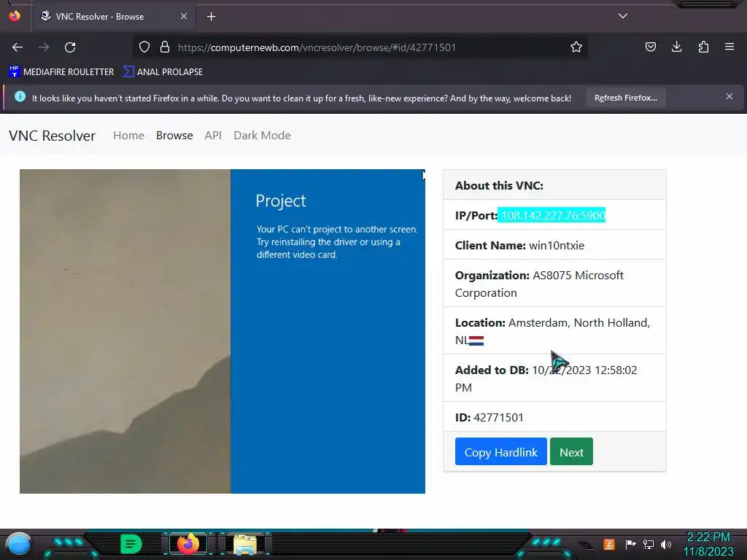Open the tracking protection shield icon

(144, 47)
